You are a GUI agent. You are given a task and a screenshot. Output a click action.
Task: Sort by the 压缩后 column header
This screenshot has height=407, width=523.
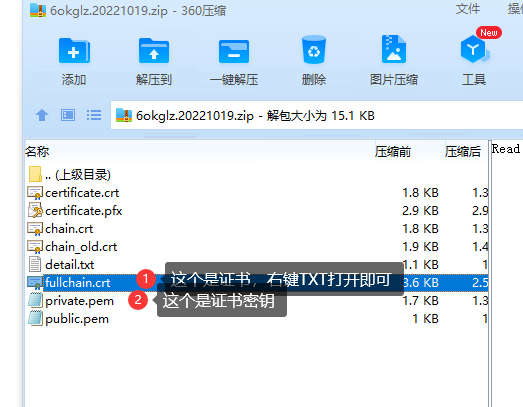[x=463, y=152]
